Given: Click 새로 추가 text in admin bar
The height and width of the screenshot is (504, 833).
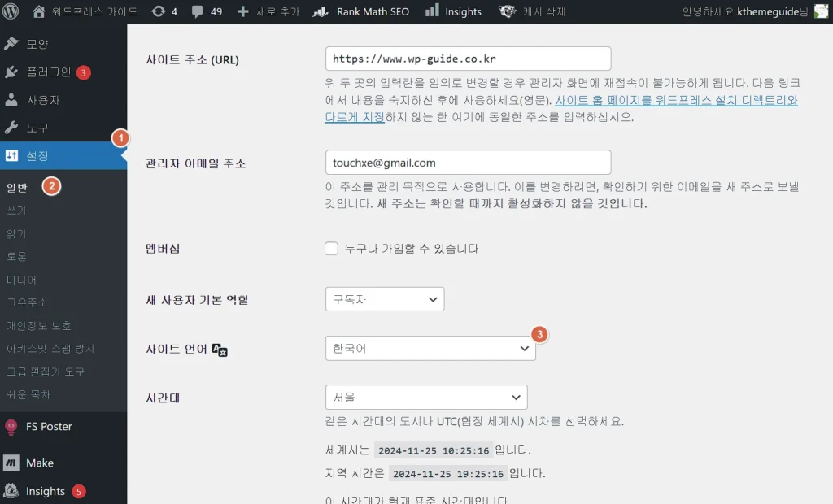Looking at the screenshot, I should pos(278,11).
